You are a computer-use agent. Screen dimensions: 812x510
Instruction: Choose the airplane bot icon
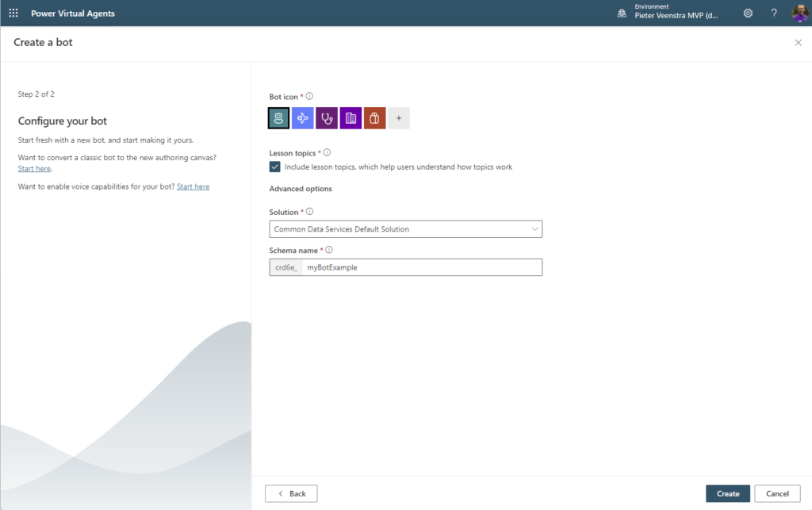(302, 118)
